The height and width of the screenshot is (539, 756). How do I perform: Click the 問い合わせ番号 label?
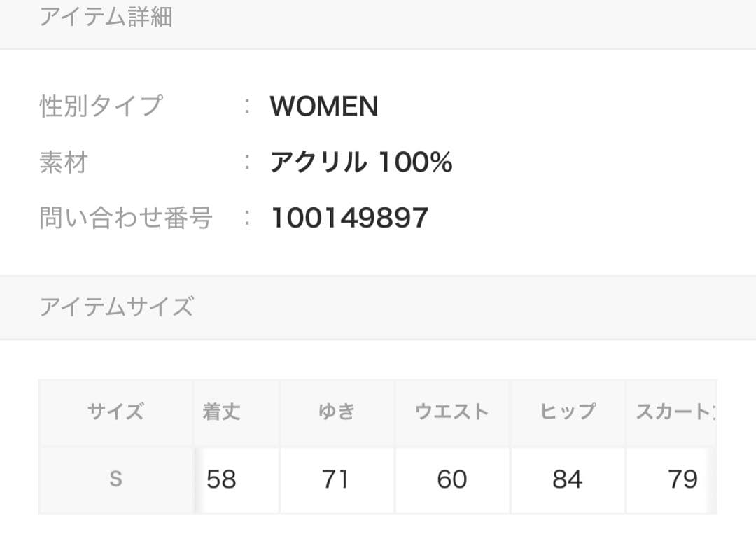tap(126, 218)
